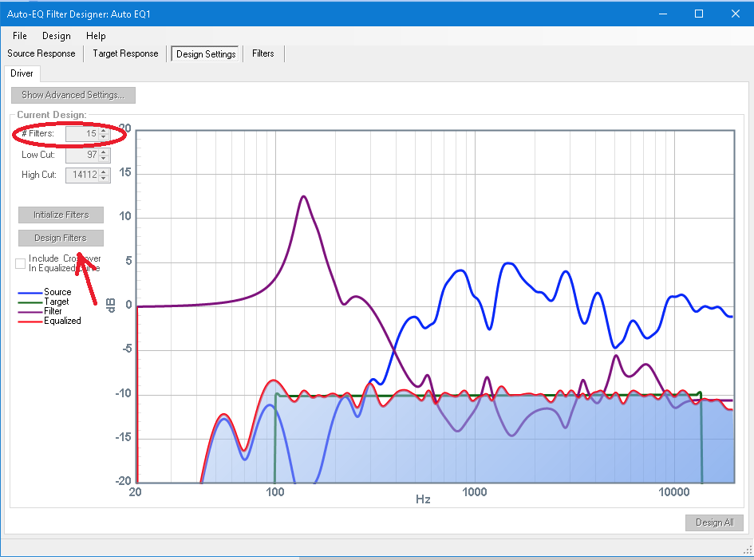This screenshot has width=754, height=560.
Task: Click the Low Cut down arrow
Action: (105, 158)
